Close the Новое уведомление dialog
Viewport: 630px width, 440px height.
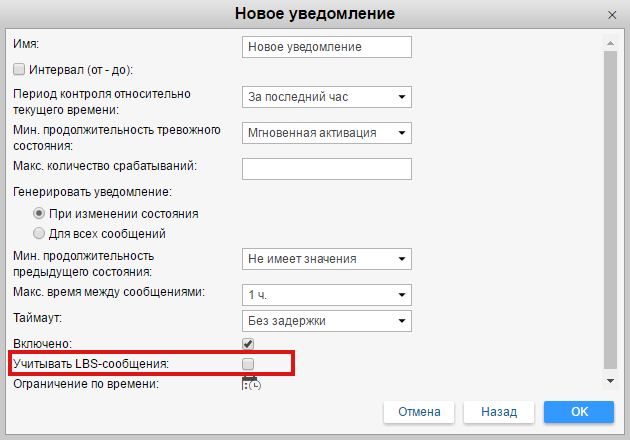pyautogui.click(x=611, y=14)
